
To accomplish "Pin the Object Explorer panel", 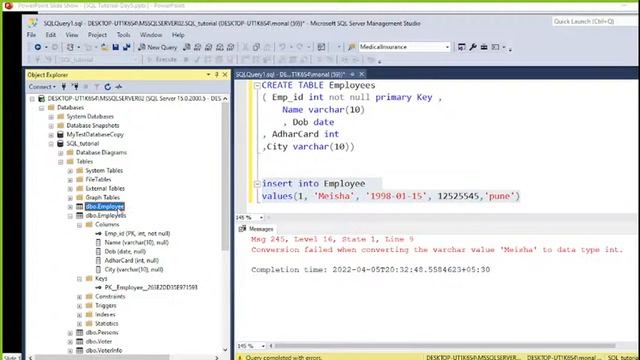I will [x=217, y=75].
